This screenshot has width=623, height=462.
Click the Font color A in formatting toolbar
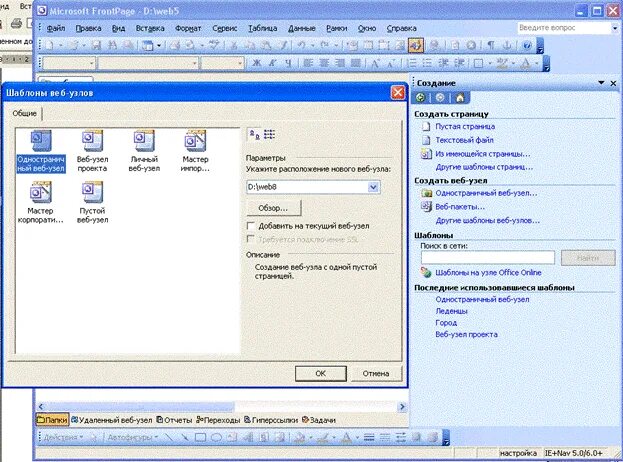pyautogui.click(x=525, y=63)
